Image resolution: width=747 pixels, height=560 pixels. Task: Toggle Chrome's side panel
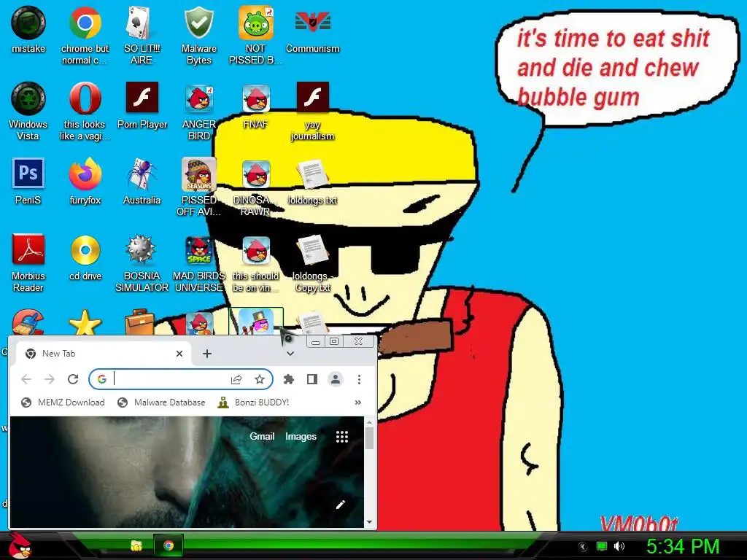[312, 379]
